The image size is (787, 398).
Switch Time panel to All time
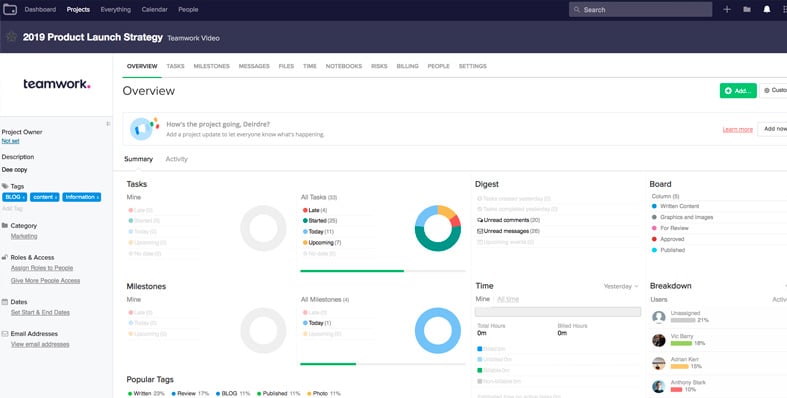click(x=508, y=299)
